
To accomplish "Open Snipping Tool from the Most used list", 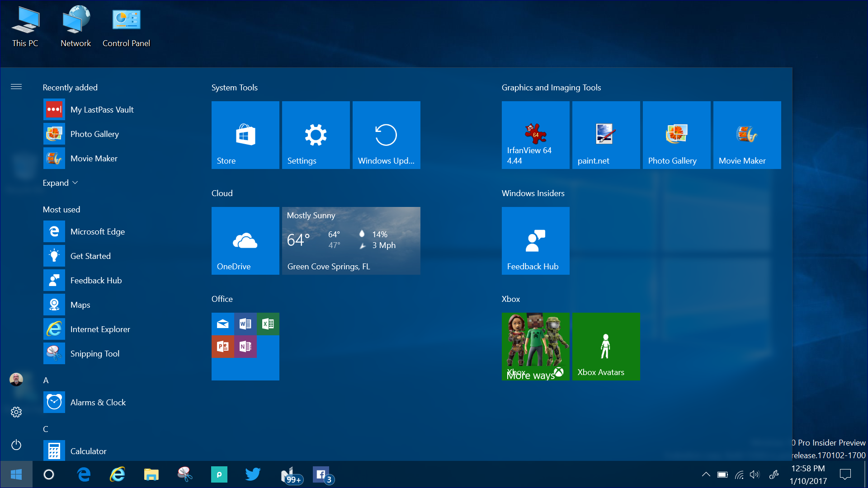I will 94,353.
